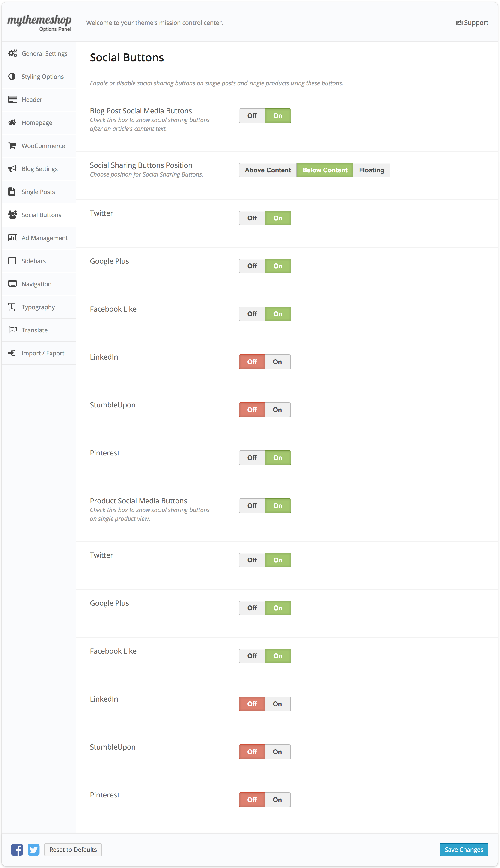Click the Homepage house icon

12,122
